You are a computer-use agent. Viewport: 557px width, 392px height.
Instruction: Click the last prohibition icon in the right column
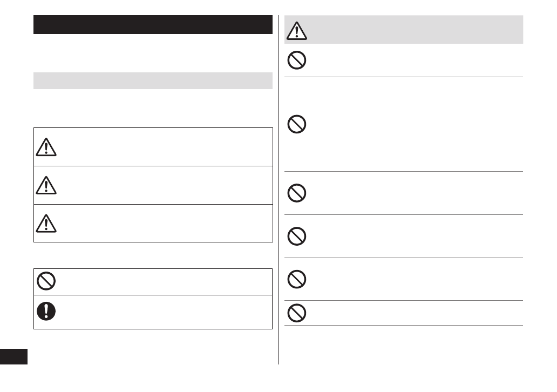pyautogui.click(x=296, y=313)
